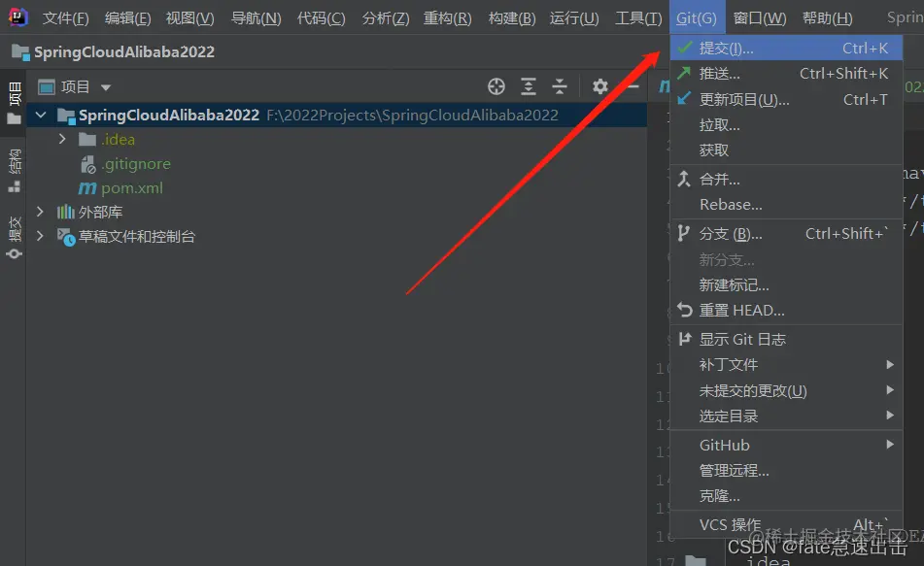Select 提交(I) from the Git menu
The image size is (924, 566).
(722, 47)
